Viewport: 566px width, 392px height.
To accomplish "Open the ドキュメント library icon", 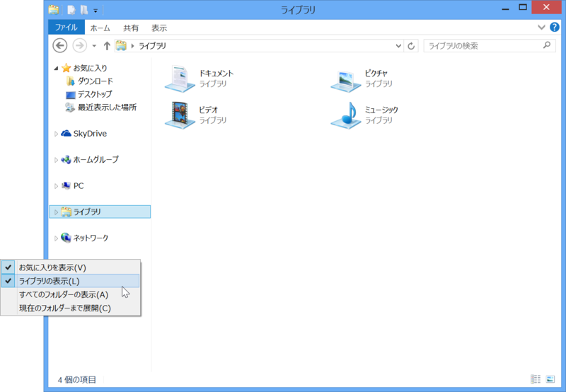I will coord(180,79).
